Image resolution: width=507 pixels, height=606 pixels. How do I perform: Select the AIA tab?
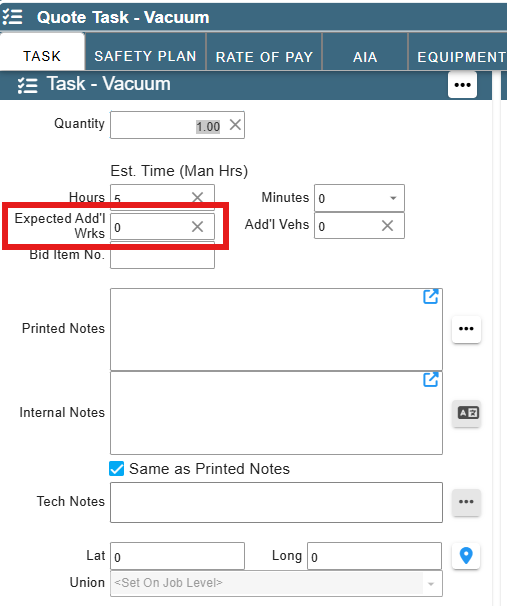click(x=365, y=57)
